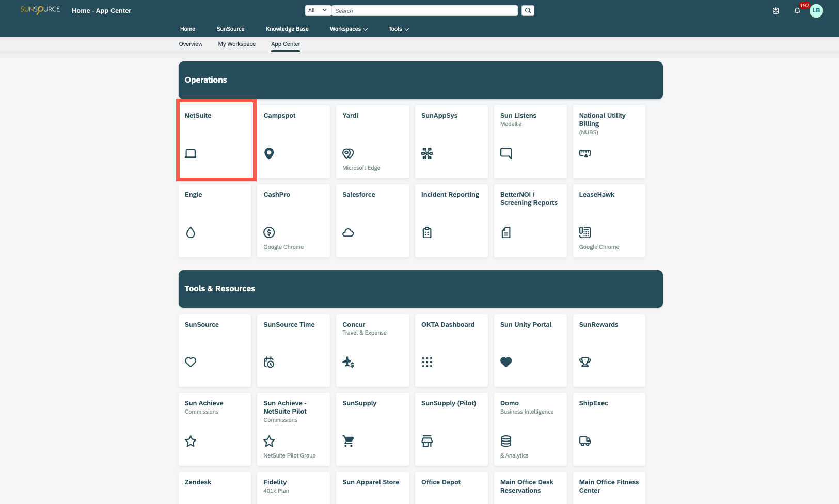Open the Engie water drop icon
This screenshot has width=839, height=504.
pos(191,232)
